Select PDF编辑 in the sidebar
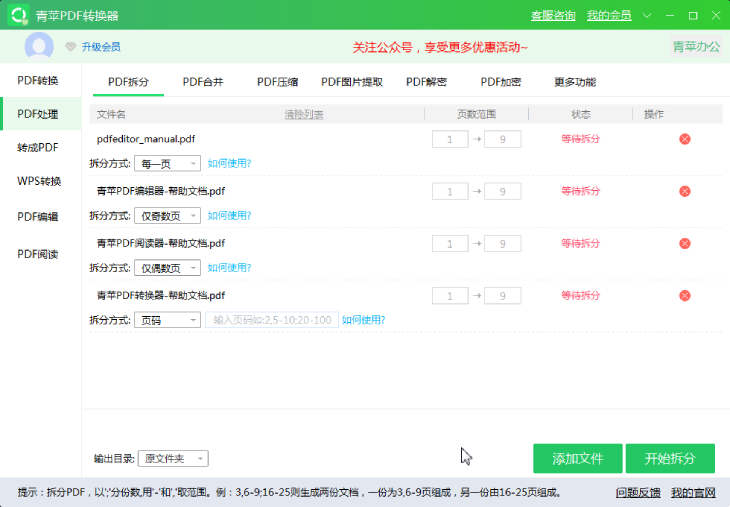The height and width of the screenshot is (507, 730). coord(41,216)
